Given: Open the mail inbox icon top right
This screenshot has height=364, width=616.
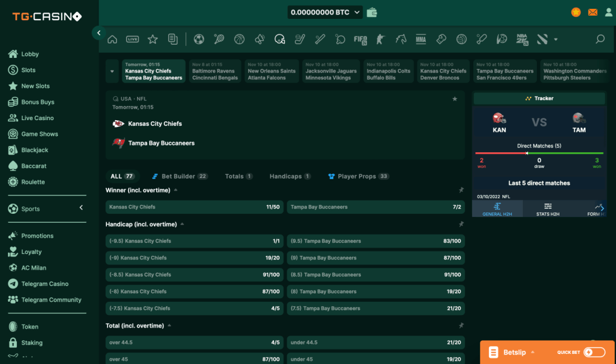Looking at the screenshot, I should click(x=592, y=11).
